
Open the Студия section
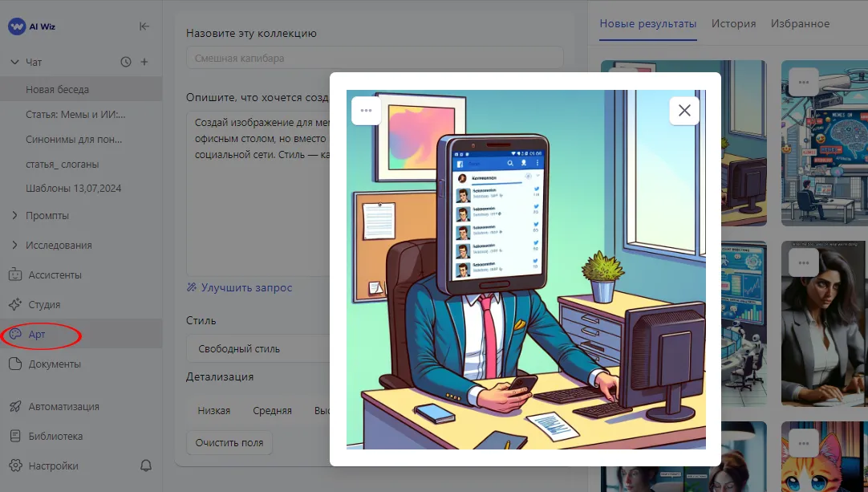pos(44,304)
